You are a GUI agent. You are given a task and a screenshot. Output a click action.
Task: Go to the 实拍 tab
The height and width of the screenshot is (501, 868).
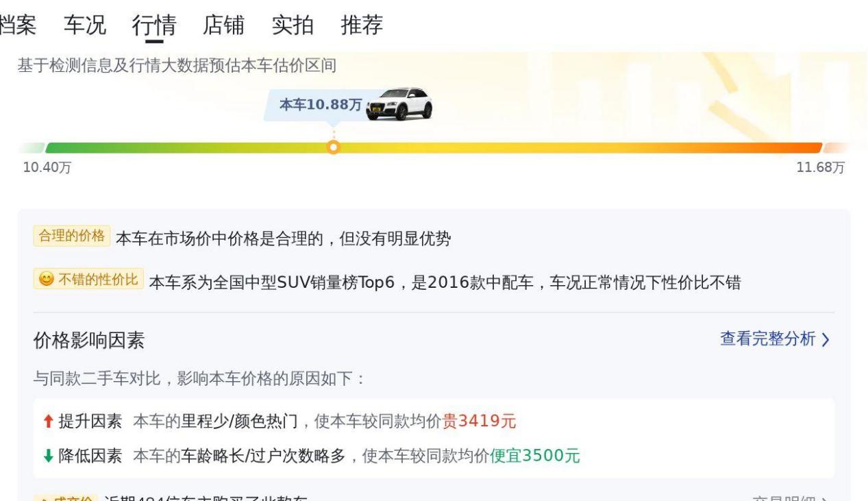point(293,25)
